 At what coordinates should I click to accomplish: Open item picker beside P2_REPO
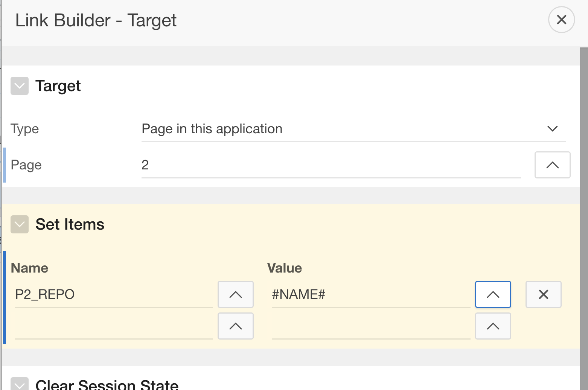tap(235, 294)
